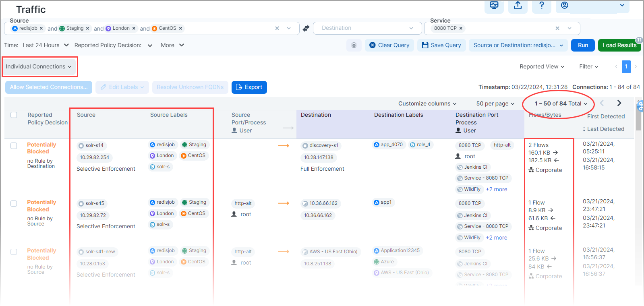Remove the 8080 TCP service tag

(461, 28)
